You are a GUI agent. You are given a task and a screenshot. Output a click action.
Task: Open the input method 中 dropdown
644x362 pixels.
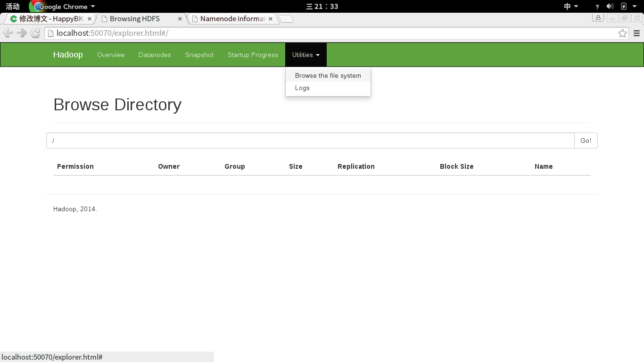571,7
